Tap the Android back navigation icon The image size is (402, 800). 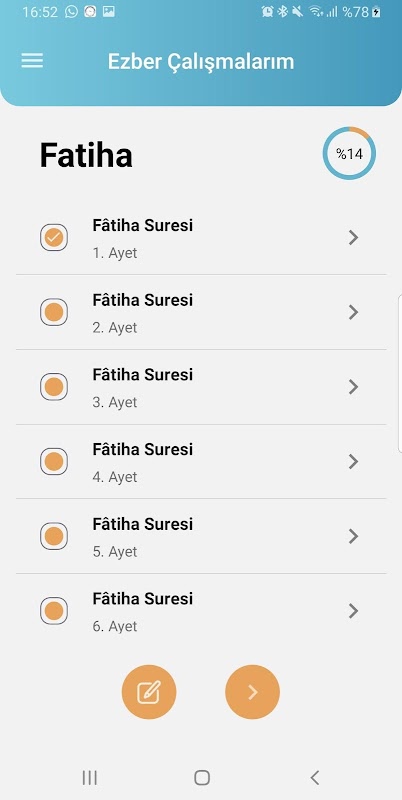click(315, 778)
